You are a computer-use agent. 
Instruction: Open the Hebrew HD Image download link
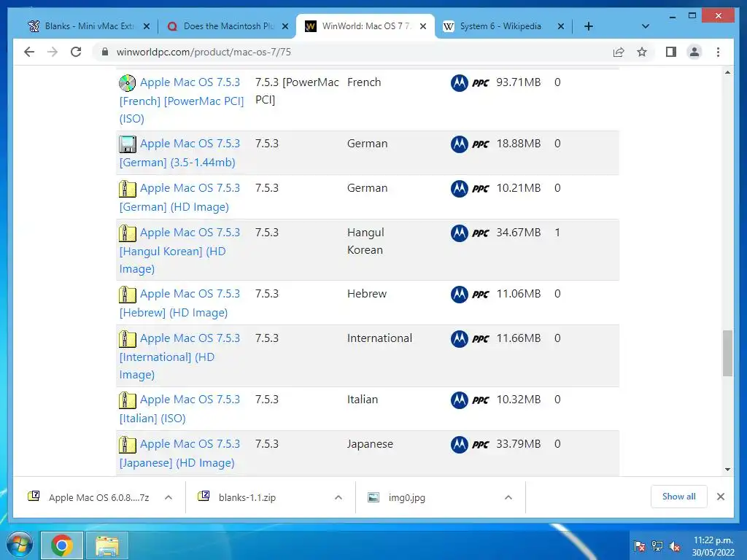pos(179,303)
